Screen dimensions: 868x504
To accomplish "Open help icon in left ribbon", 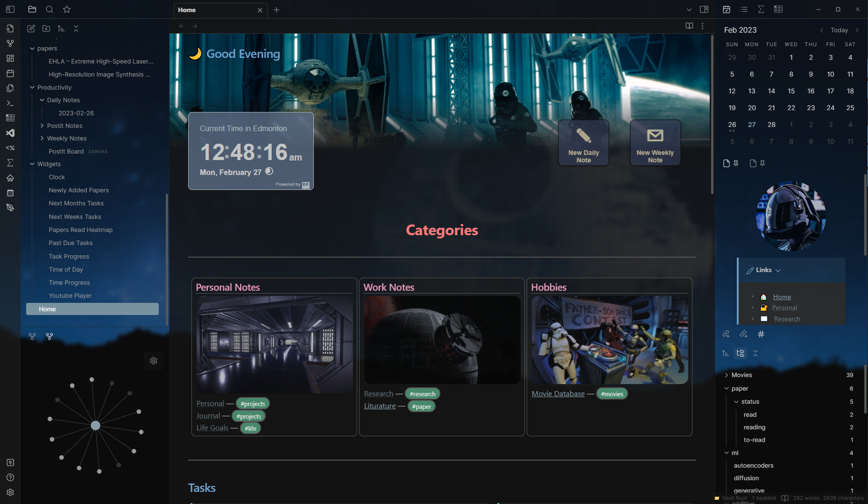I will [10, 477].
